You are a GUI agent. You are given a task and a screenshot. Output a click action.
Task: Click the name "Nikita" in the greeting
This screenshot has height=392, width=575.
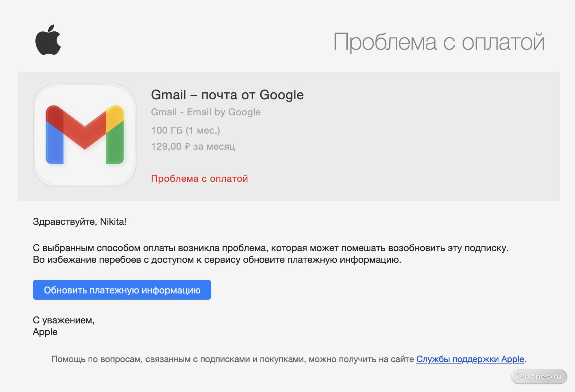(112, 222)
